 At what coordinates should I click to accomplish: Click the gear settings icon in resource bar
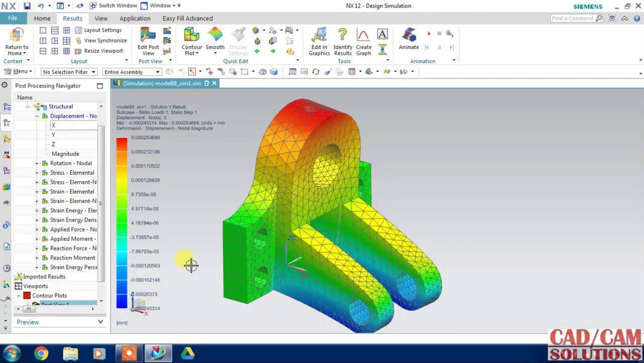coord(5,85)
